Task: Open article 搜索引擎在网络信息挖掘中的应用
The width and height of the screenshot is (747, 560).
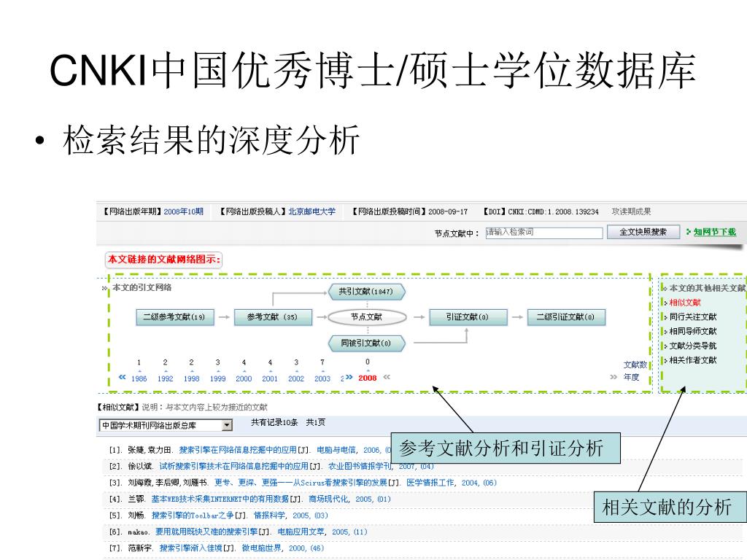Action: tap(238, 450)
